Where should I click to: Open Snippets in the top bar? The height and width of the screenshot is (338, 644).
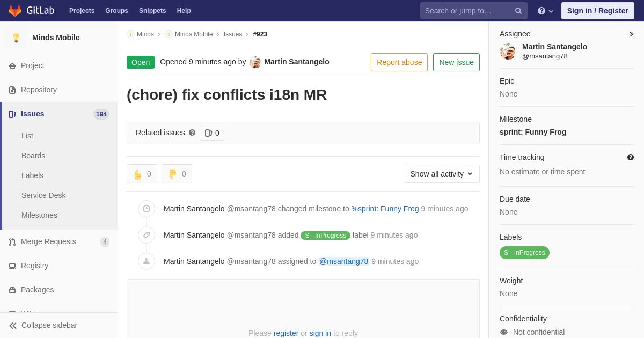click(x=152, y=11)
